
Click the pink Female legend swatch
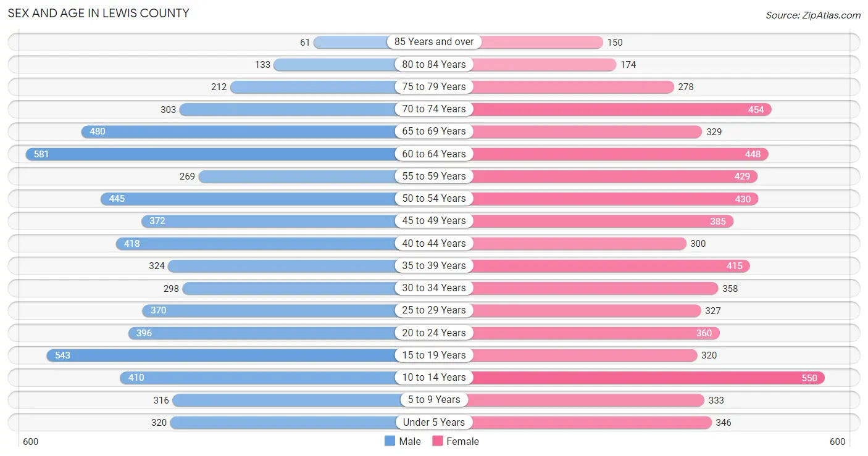(438, 441)
